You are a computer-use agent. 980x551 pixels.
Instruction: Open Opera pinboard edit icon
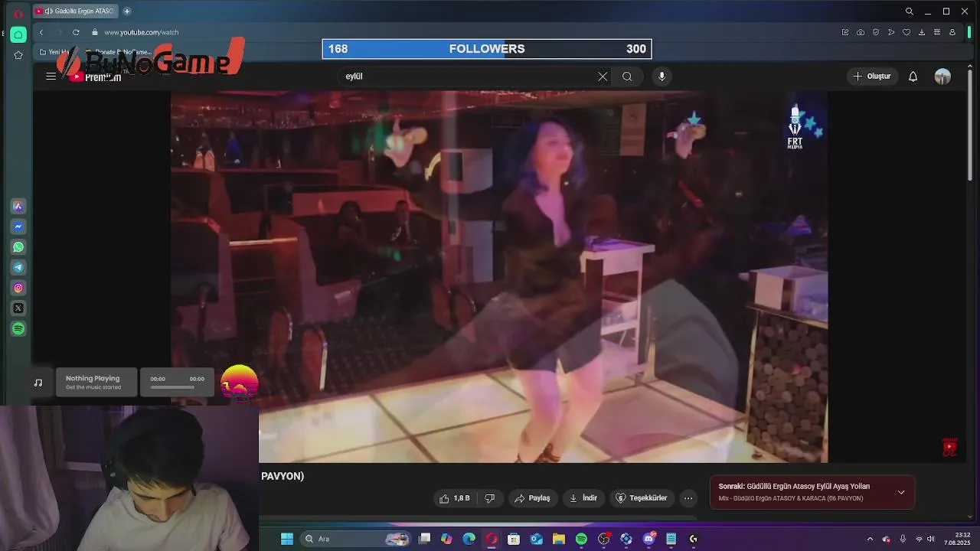tap(845, 32)
